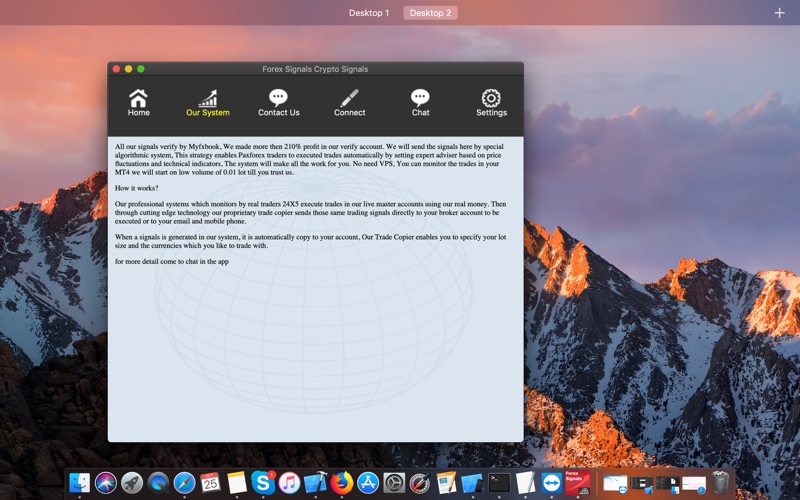Screen dimensions: 800x500
Task: Click the green zoom window button
Action: pyautogui.click(x=141, y=69)
